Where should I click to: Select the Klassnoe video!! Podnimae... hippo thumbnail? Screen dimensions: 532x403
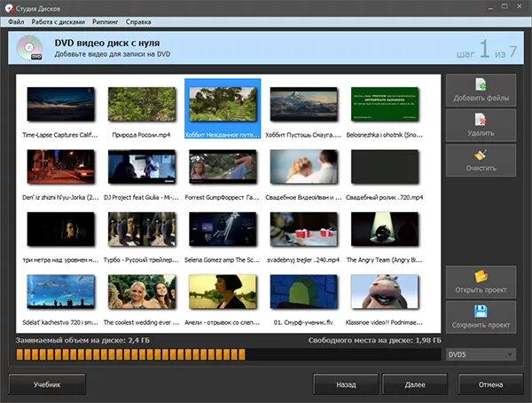pyautogui.click(x=385, y=291)
